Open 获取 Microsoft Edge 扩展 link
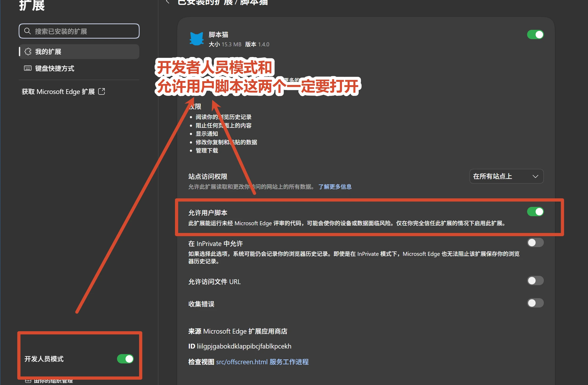Screen dimensions: 588x385 coord(63,92)
